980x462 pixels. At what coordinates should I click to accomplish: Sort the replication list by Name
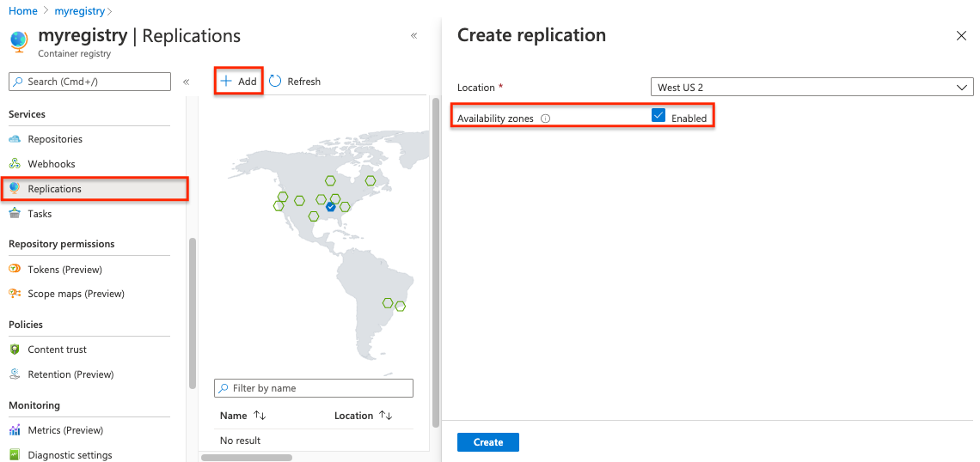[x=260, y=416]
